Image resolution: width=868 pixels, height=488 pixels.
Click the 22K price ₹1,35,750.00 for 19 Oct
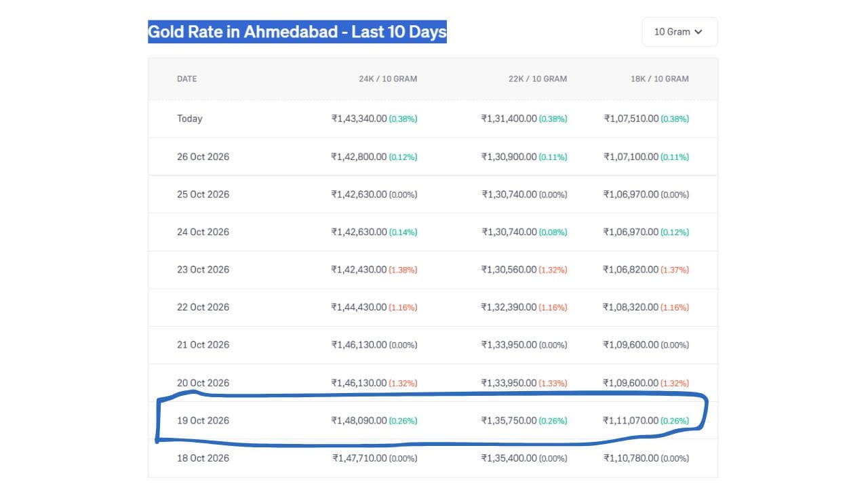pos(509,420)
